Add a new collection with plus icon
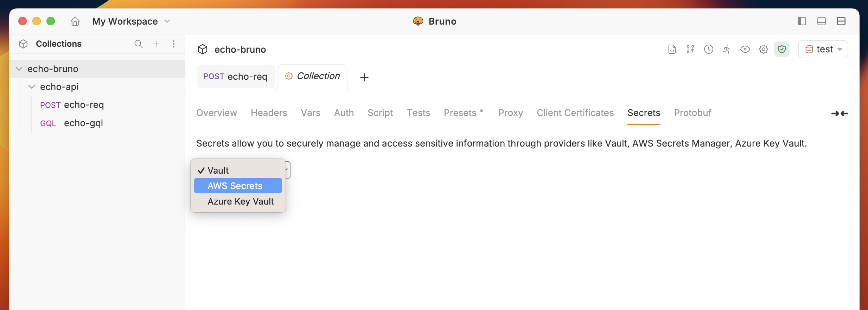Screen dimensions: 868x310 [156, 44]
